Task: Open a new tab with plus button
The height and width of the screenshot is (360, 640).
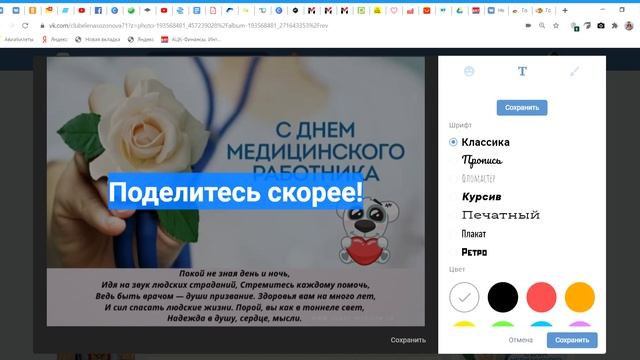Action: [565, 10]
